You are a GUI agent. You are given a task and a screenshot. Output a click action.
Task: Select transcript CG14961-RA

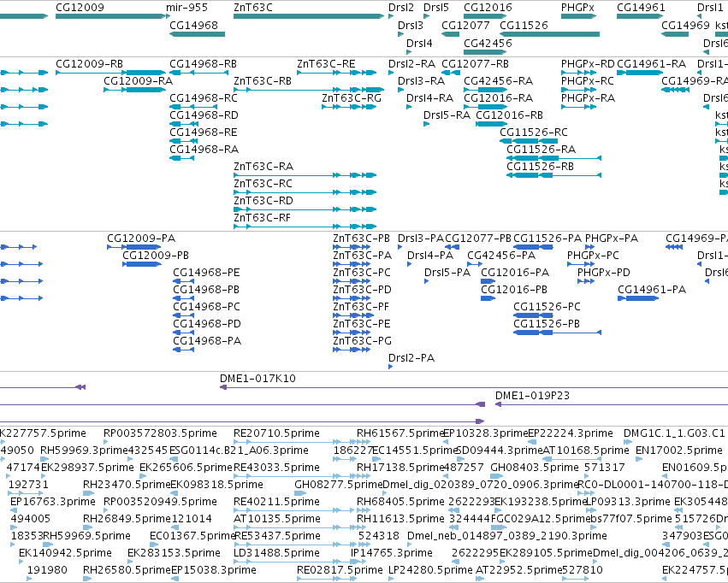pyautogui.click(x=651, y=64)
